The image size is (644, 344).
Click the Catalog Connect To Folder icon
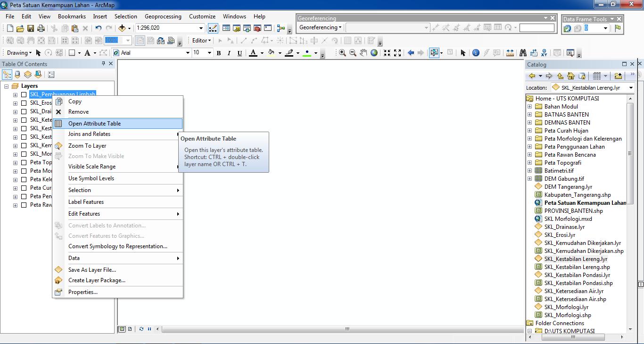[618, 76]
